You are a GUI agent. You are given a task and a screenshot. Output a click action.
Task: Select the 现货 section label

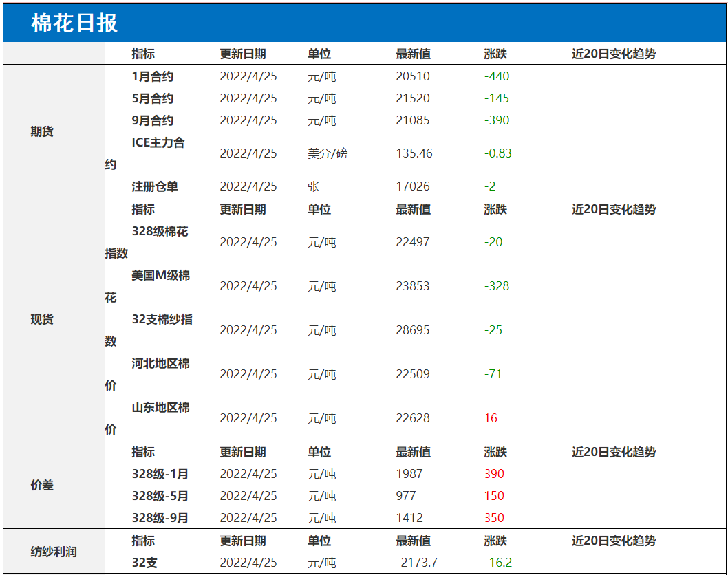click(x=42, y=319)
